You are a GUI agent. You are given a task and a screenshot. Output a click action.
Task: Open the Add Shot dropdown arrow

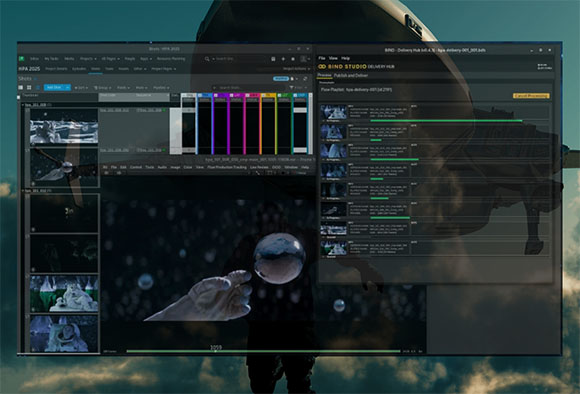click(x=67, y=88)
